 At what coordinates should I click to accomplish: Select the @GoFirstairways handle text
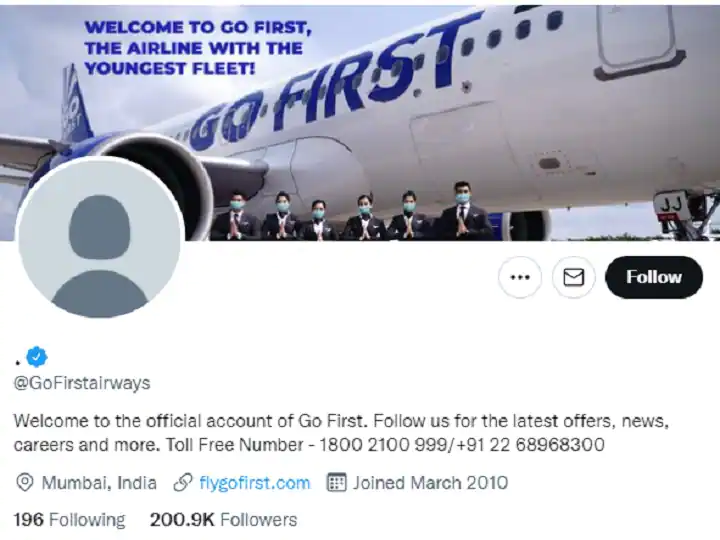[81, 382]
